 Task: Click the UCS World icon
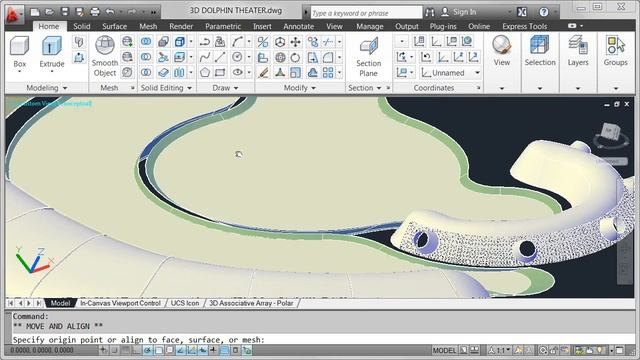pyautogui.click(x=467, y=41)
